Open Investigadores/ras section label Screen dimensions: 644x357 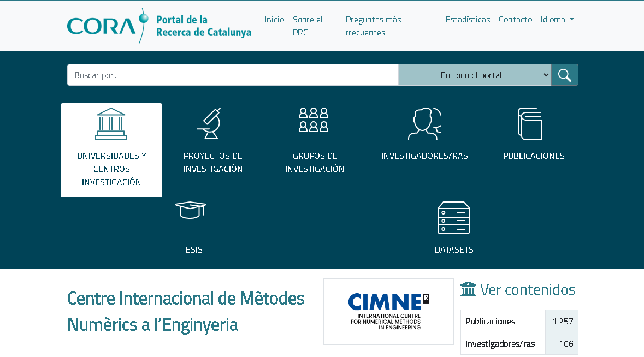(x=424, y=156)
